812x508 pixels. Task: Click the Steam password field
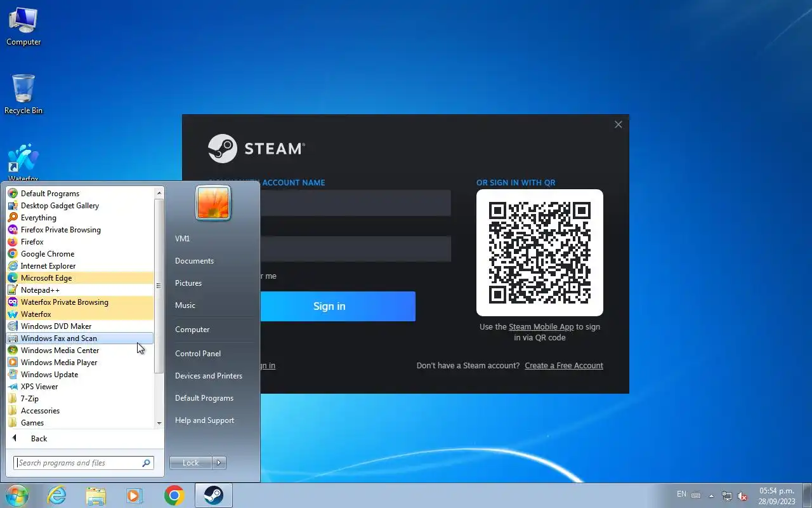pyautogui.click(x=355, y=249)
